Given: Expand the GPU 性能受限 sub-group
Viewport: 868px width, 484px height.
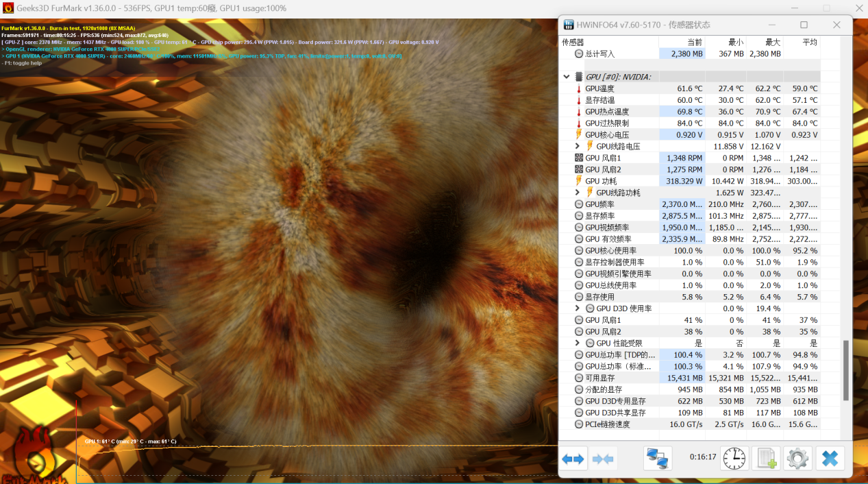Looking at the screenshot, I should coord(578,343).
